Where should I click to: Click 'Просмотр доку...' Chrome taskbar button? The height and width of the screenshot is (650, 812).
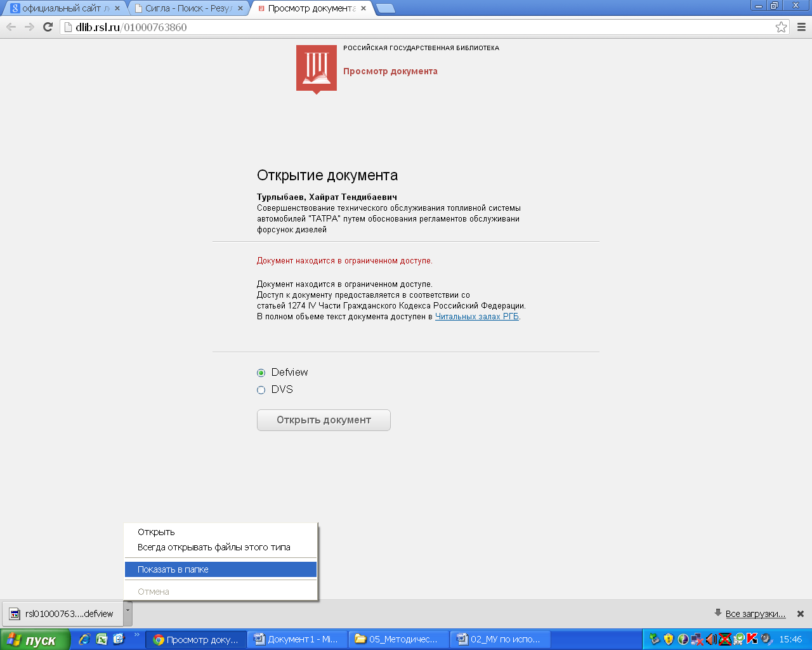click(196, 639)
